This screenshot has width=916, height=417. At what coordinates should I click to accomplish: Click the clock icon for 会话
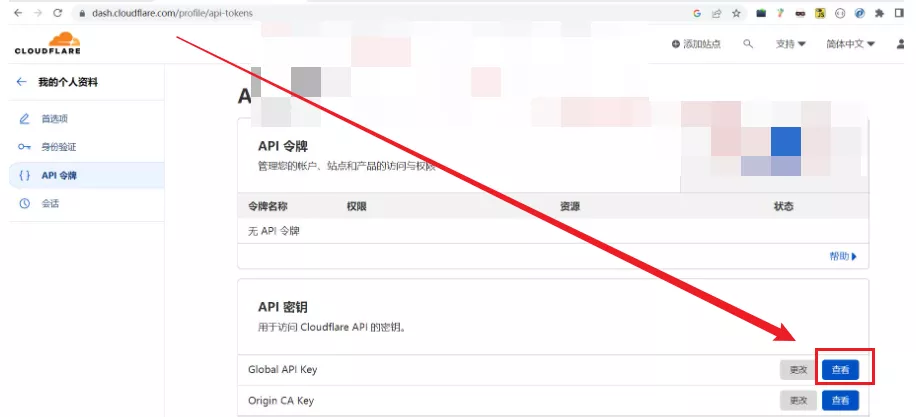pos(24,204)
